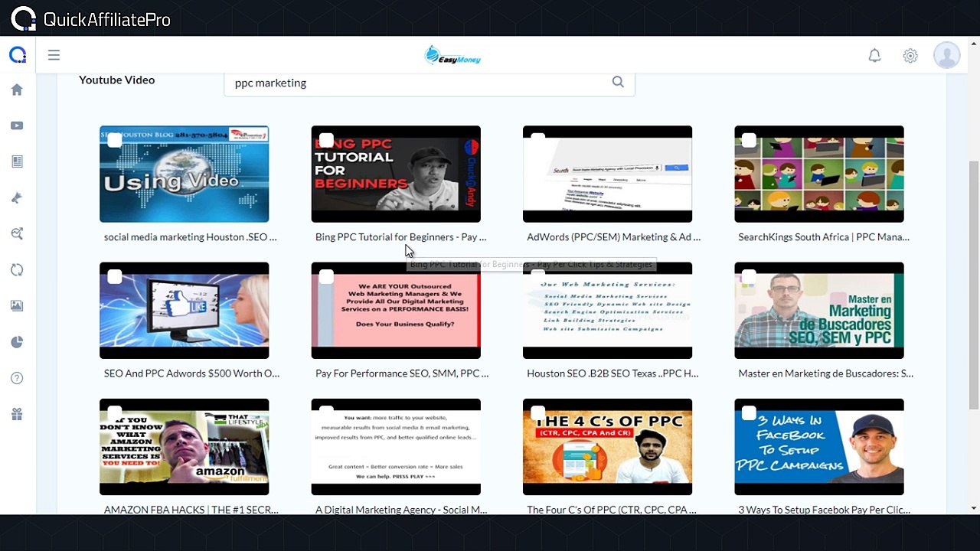Click the title 'SearchKings South Africa | PPC Mana...'

point(824,237)
